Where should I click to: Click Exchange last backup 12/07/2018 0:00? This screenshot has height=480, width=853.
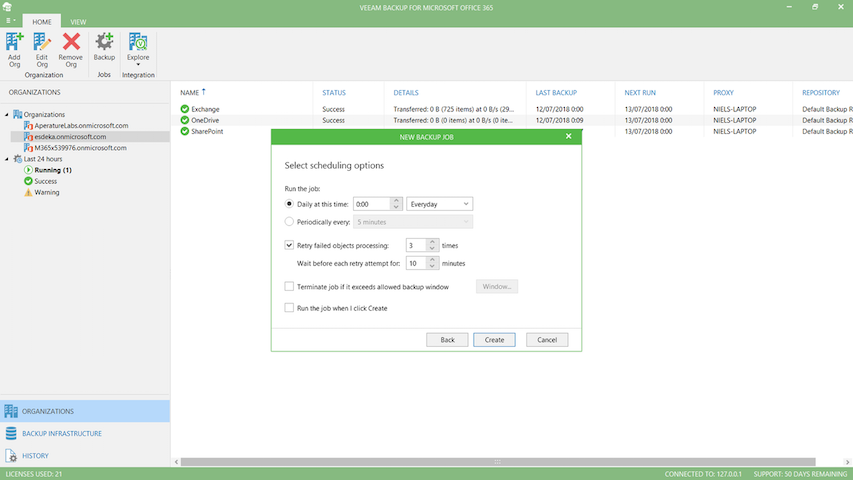(x=559, y=109)
